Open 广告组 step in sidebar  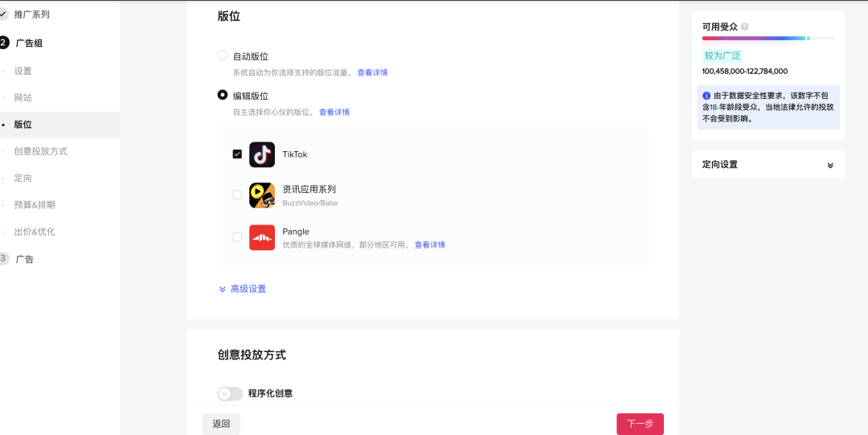[x=30, y=43]
